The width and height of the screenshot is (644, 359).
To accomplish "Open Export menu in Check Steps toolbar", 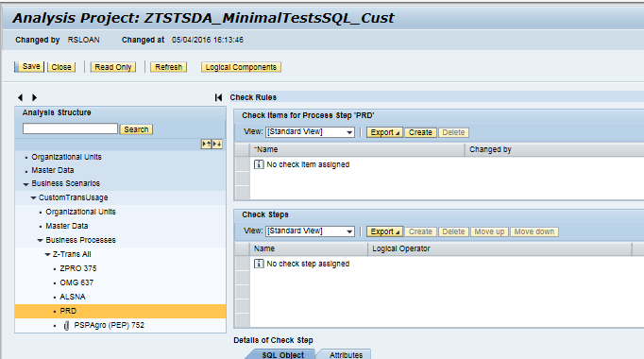I will [x=385, y=231].
